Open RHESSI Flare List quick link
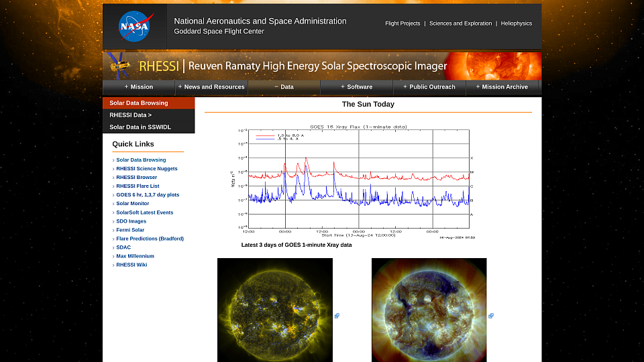 pos(138,186)
